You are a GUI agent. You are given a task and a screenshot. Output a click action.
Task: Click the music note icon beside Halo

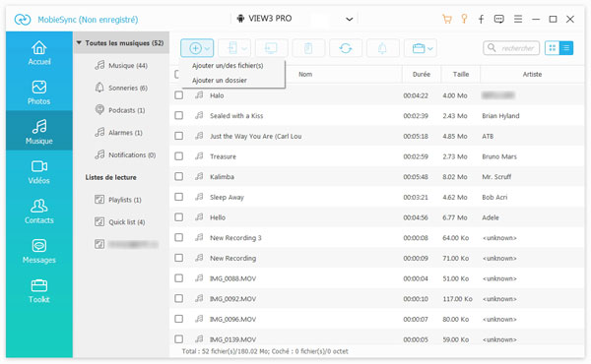[199, 95]
